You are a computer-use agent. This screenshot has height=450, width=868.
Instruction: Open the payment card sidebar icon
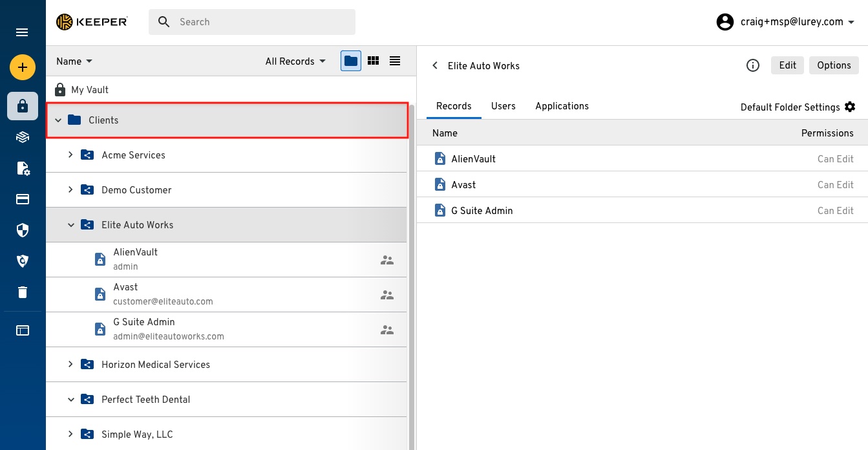coord(23,199)
